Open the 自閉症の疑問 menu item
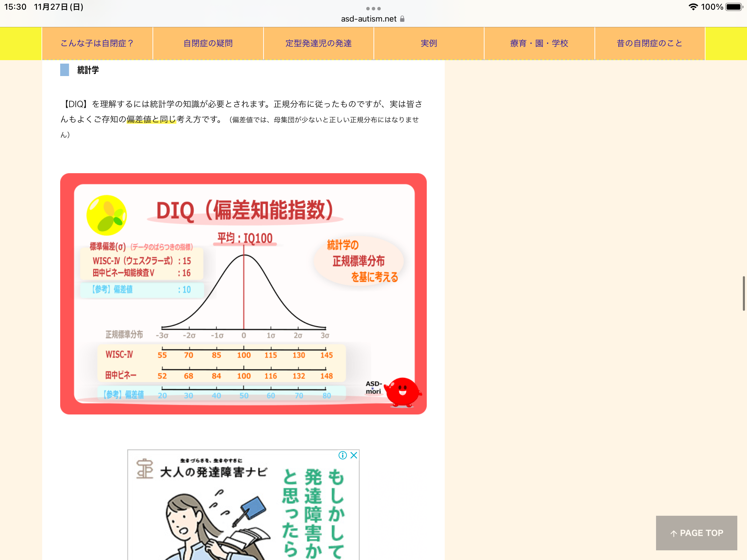747x560 pixels. click(208, 44)
